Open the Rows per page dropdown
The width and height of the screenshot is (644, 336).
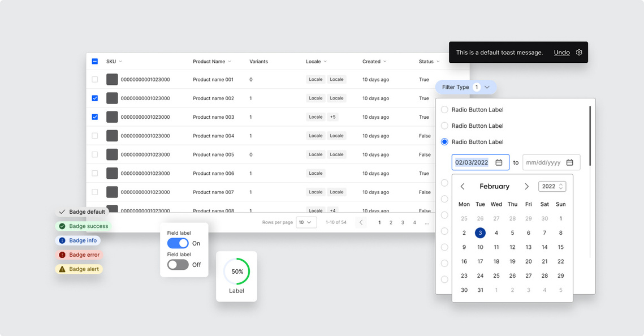pyautogui.click(x=306, y=222)
